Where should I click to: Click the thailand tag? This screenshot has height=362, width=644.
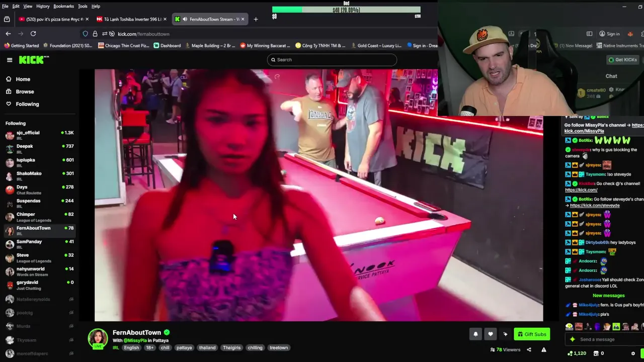[x=207, y=347]
